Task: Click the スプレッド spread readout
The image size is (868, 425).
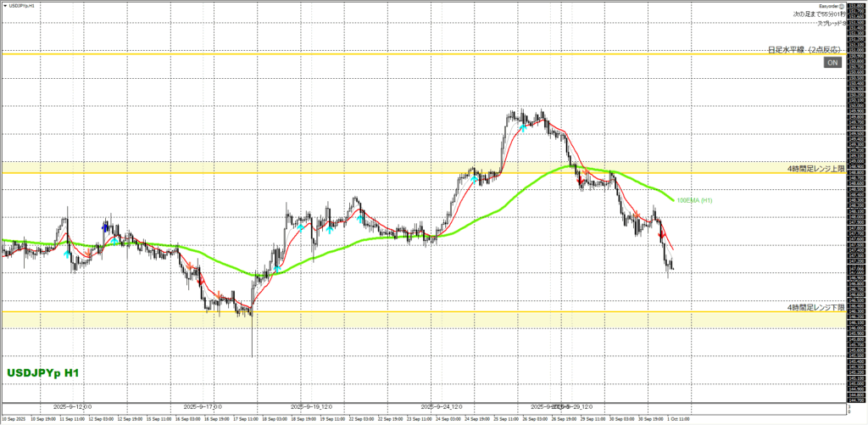Action: tap(830, 23)
